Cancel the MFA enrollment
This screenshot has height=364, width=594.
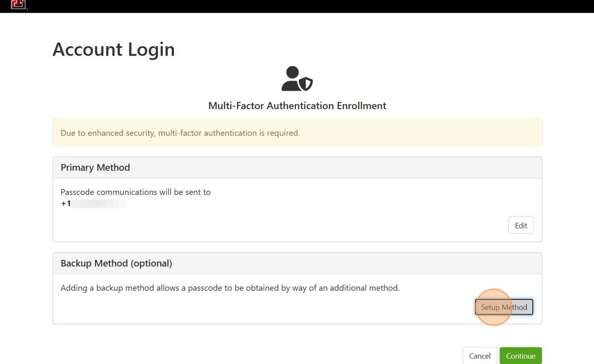479,356
